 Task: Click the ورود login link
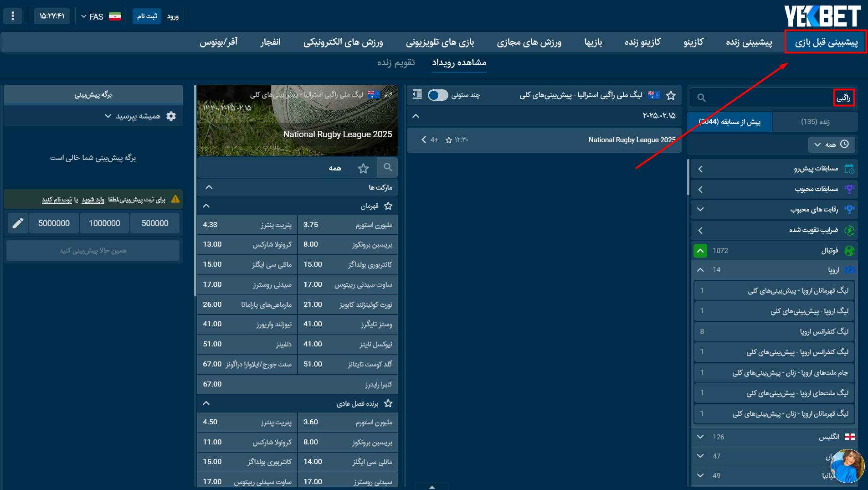[173, 16]
